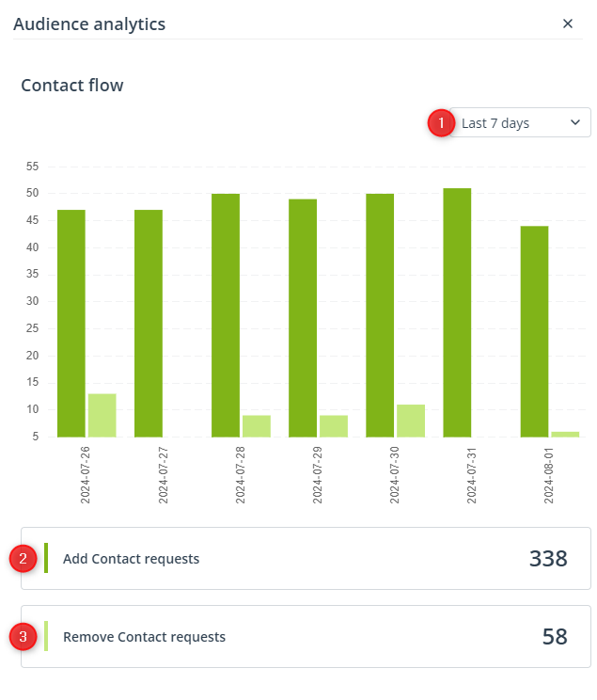
Task: Open the Last 7 days dropdown
Action: click(520, 122)
